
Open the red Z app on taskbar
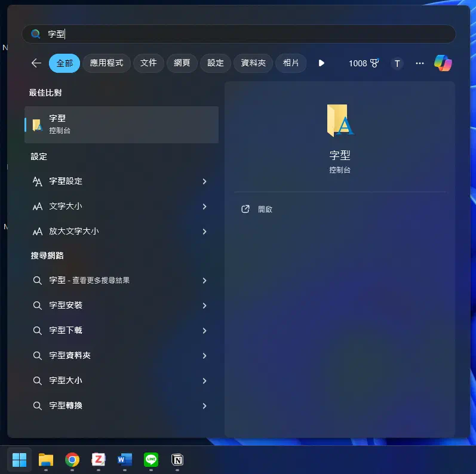point(99,460)
